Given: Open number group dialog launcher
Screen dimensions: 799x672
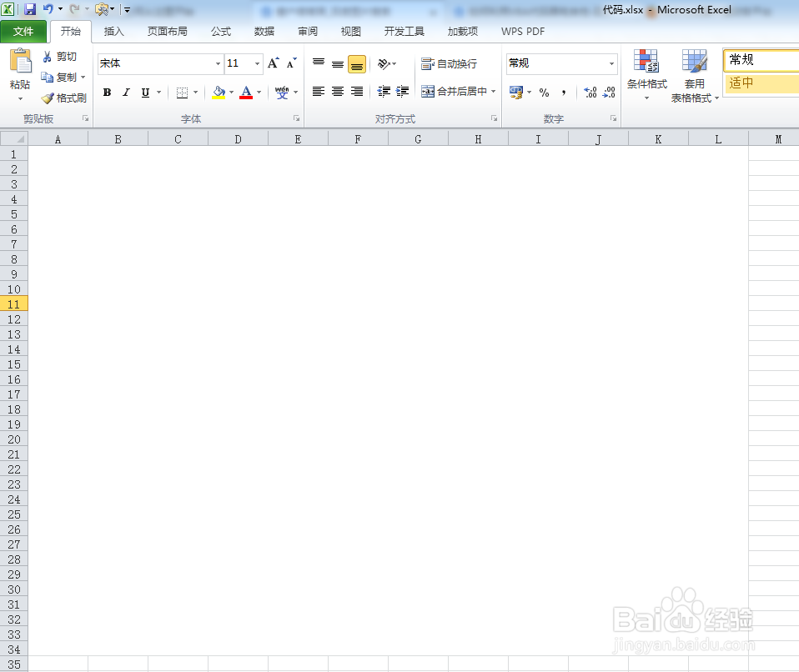Looking at the screenshot, I should click(614, 118).
